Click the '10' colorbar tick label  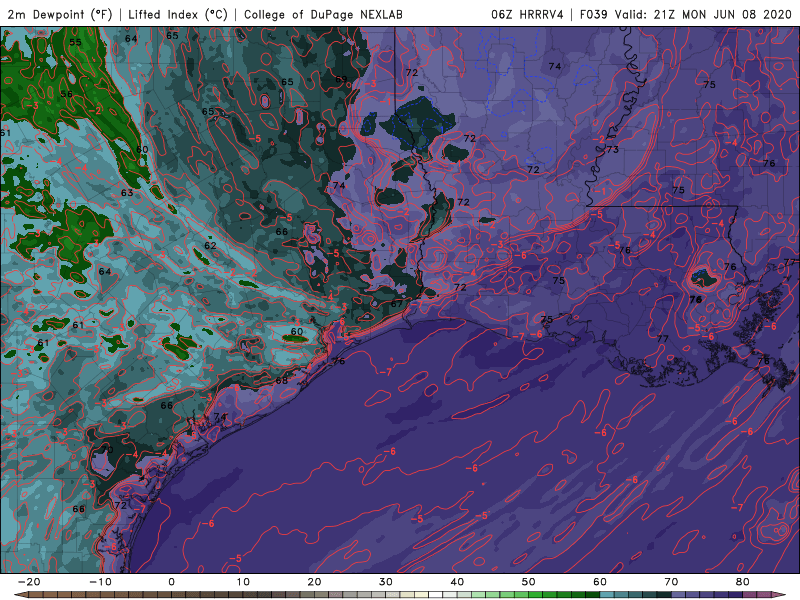243,582
